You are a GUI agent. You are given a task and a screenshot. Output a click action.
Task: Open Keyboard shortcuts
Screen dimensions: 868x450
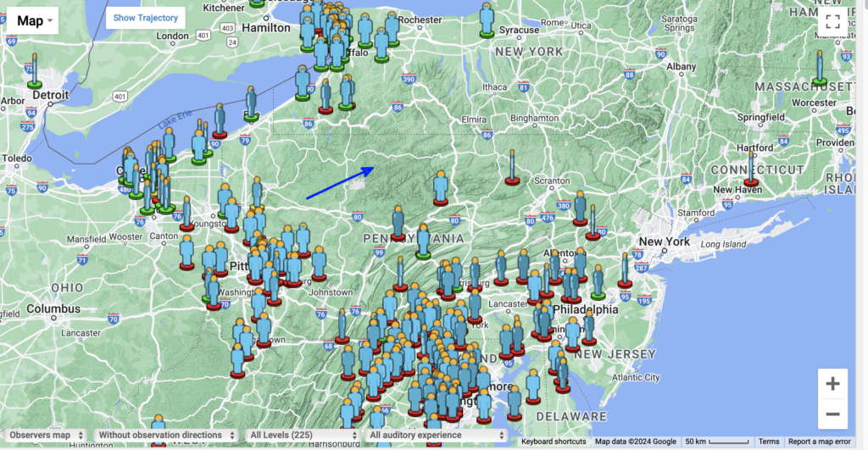pyautogui.click(x=554, y=442)
